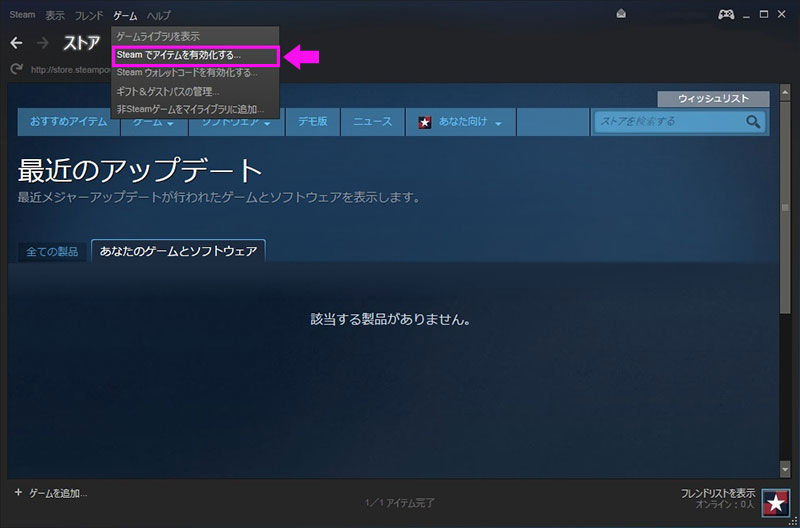Click the ストアを検索する search field

[668, 122]
